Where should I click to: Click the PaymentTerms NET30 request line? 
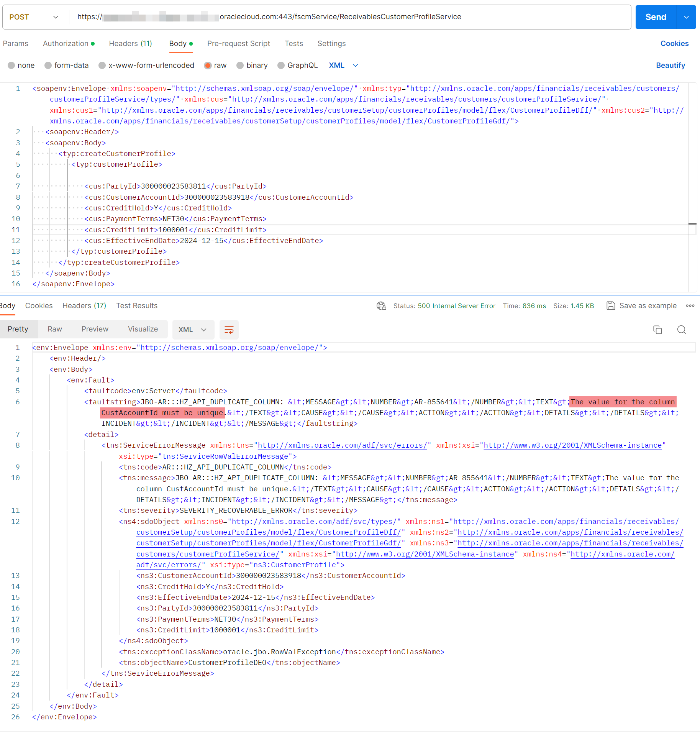coord(175,219)
